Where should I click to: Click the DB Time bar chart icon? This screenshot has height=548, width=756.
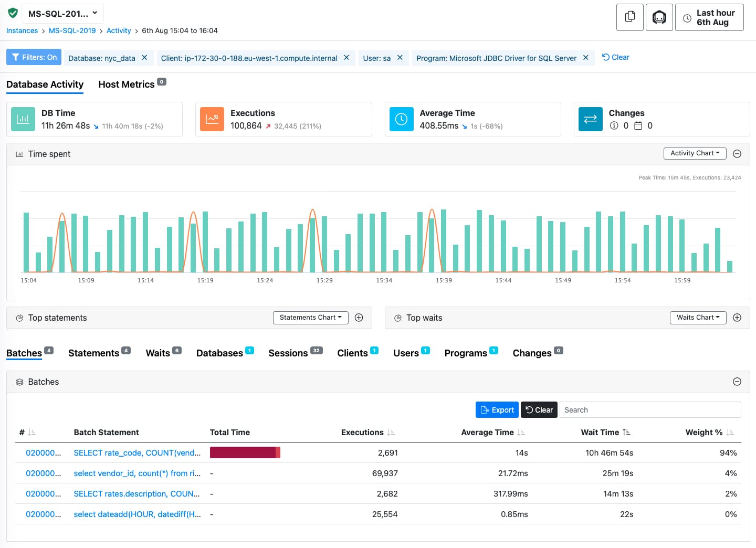(x=23, y=119)
